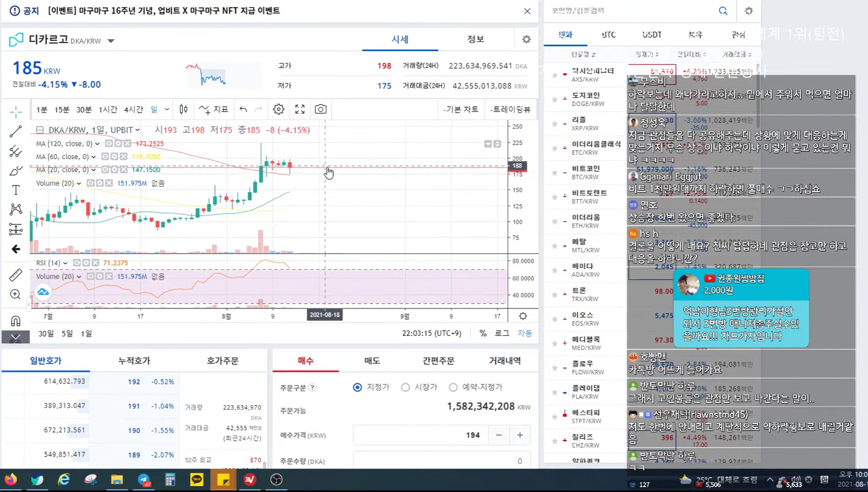
Task: Open the 간편주문 tab
Action: [x=439, y=361]
